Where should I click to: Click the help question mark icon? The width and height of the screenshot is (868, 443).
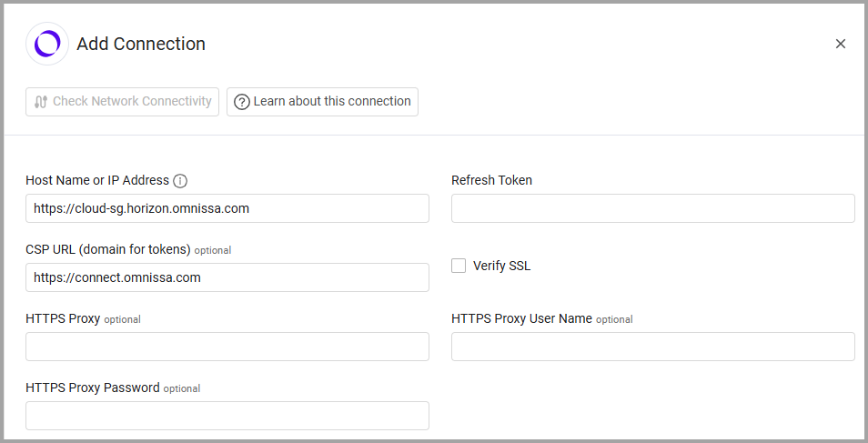[x=242, y=102]
